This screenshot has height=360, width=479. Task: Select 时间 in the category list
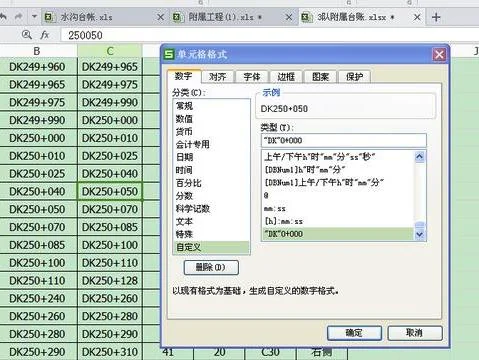pos(211,170)
